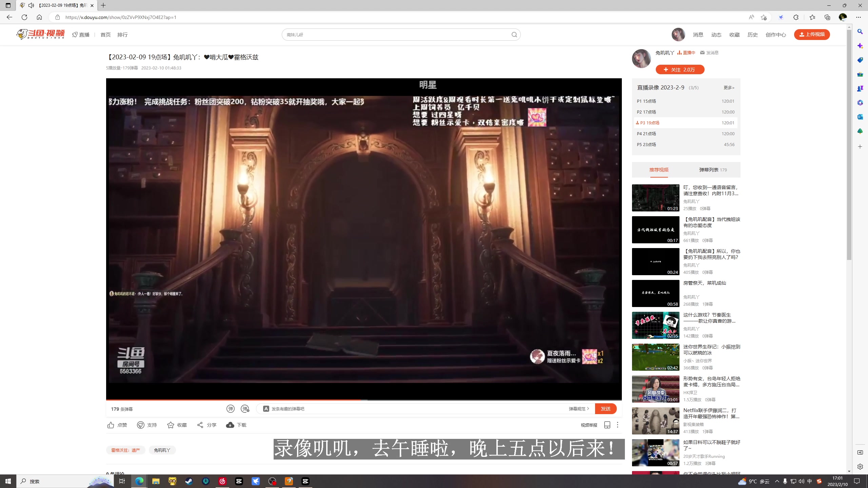Click the Edge sidebar search icon
This screenshot has height=488, width=868.
tap(860, 32)
